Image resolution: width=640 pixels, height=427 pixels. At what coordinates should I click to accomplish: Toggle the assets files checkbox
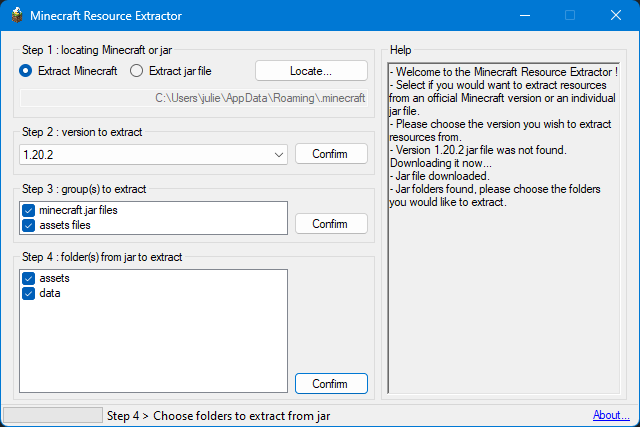point(28,226)
